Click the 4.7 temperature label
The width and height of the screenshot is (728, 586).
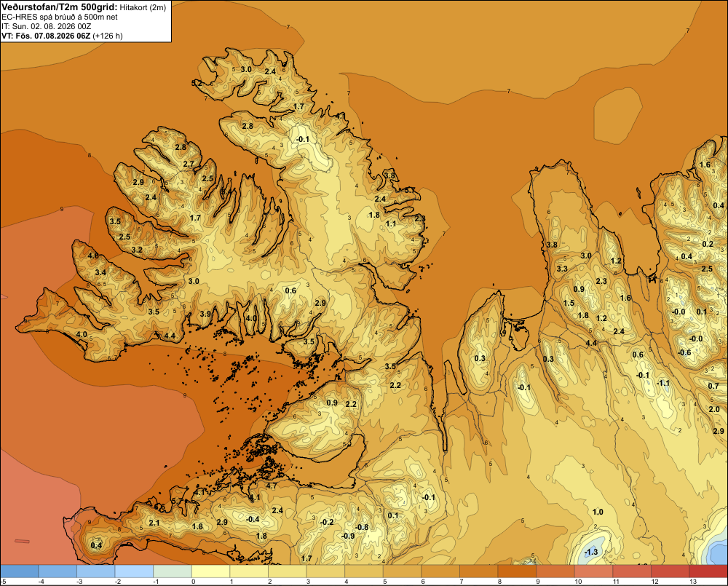[x=271, y=486]
